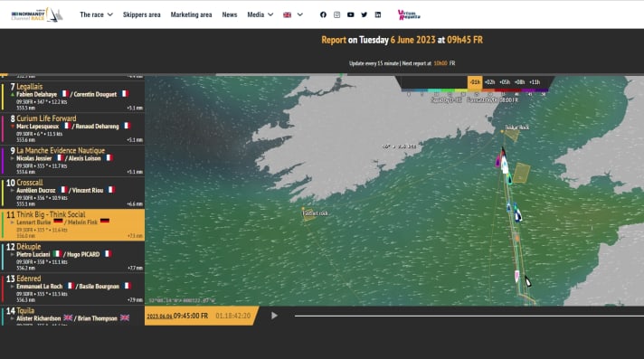This screenshot has height=359, width=644.
Task: Play the race timeline animation
Action: tap(274, 316)
